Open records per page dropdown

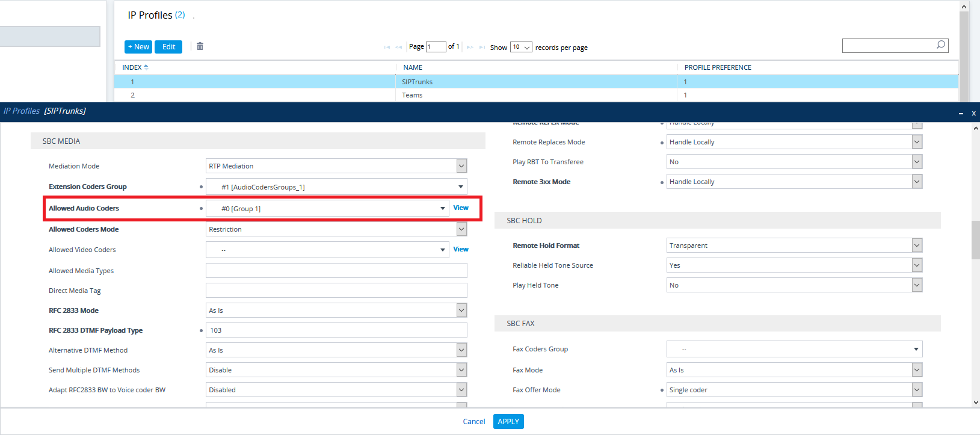coord(521,47)
